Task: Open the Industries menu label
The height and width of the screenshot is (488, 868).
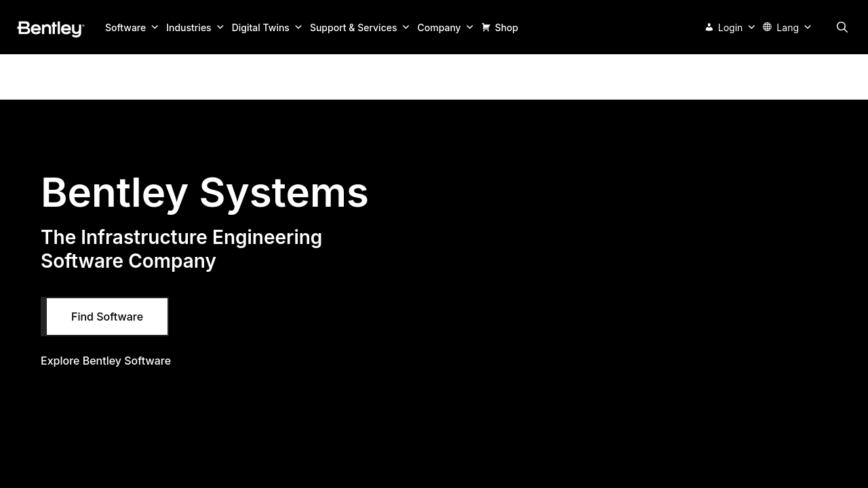Action: (x=189, y=28)
